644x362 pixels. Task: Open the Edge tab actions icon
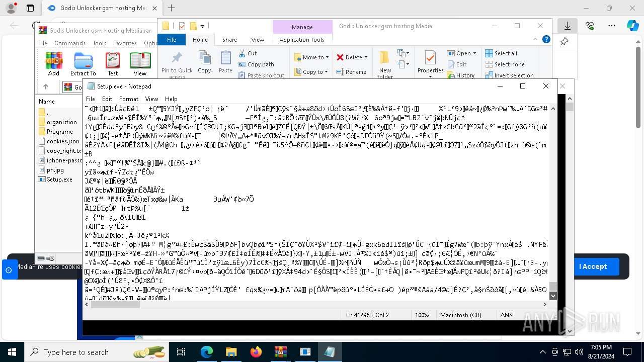30,8
